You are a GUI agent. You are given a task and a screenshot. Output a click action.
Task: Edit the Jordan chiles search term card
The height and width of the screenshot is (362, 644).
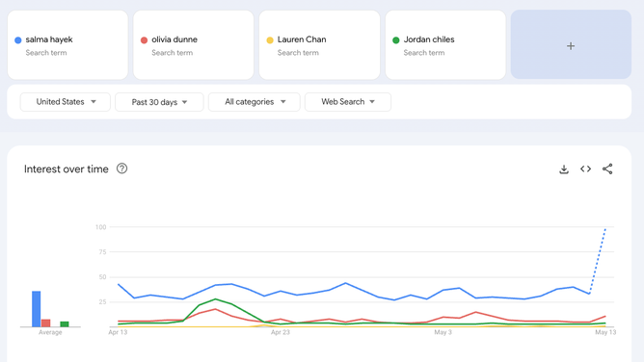445,45
